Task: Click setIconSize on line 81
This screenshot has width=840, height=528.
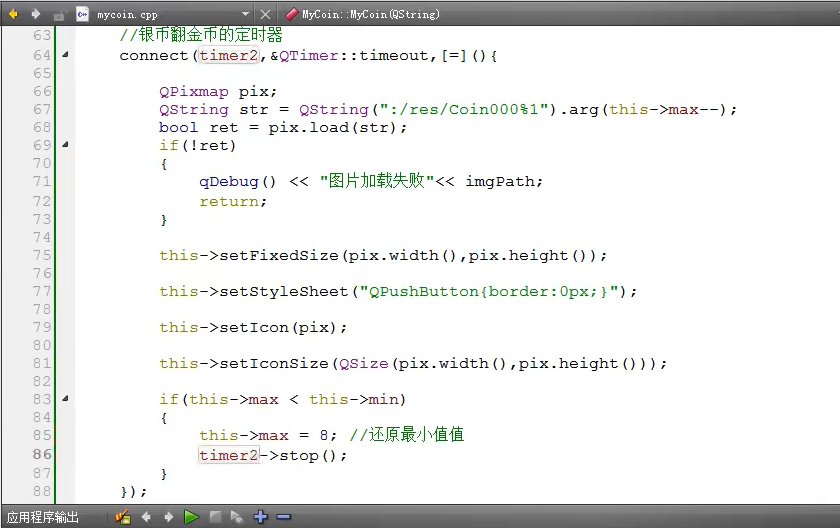Action: tap(274, 364)
